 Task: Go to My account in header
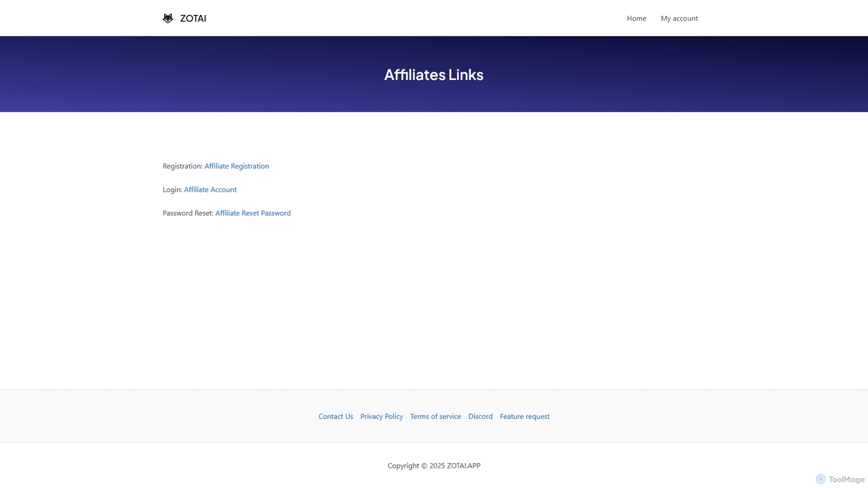point(679,18)
